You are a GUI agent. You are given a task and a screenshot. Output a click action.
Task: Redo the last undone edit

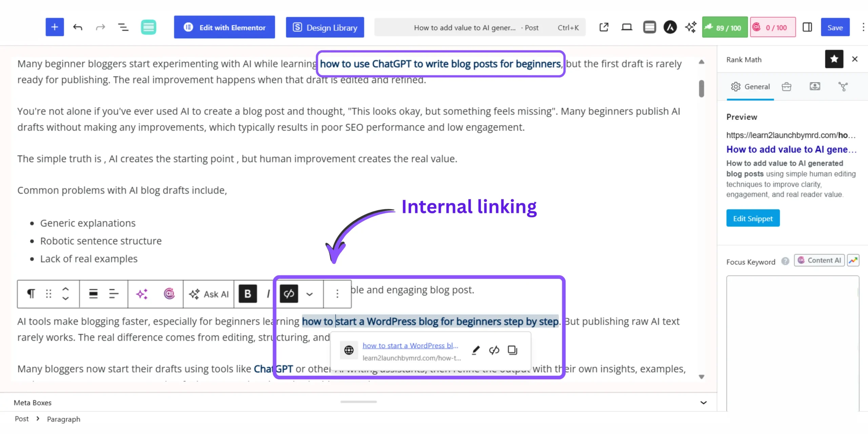[100, 27]
